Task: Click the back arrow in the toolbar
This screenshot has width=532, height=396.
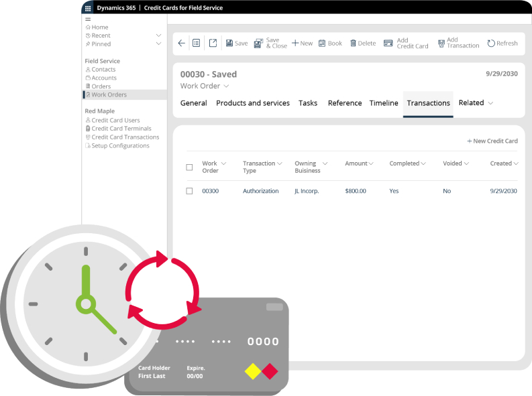Action: [x=182, y=43]
